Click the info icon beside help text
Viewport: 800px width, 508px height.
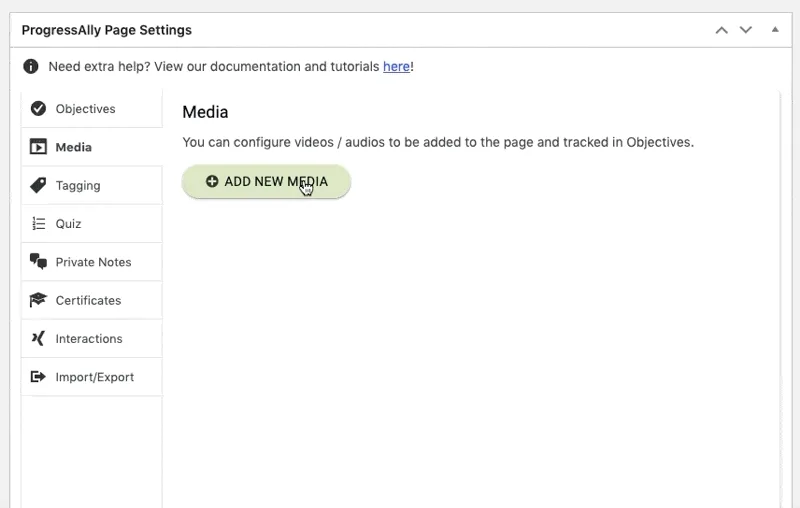click(x=31, y=67)
